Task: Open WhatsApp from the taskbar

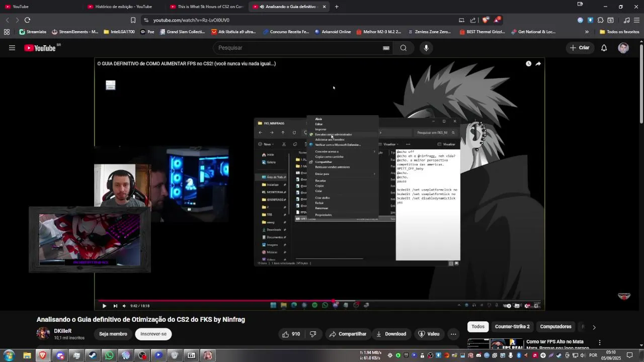Action: click(x=109, y=355)
